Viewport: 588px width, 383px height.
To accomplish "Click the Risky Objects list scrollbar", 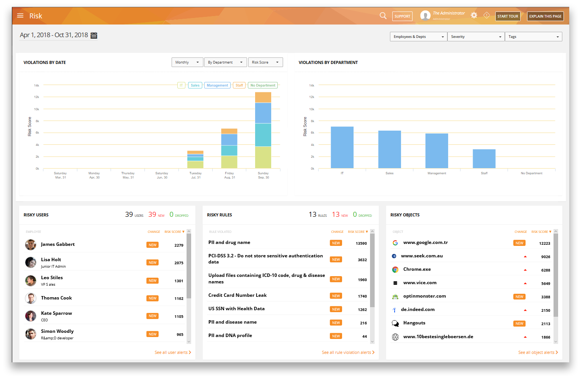I will click(x=556, y=276).
